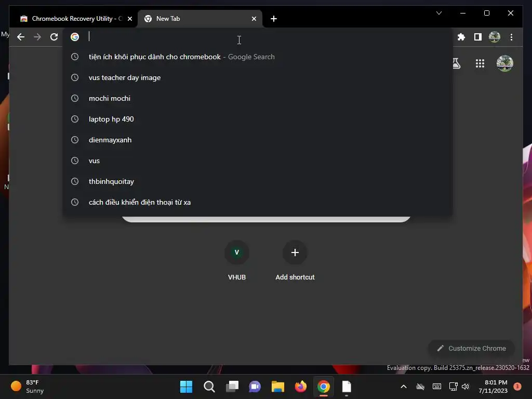The width and height of the screenshot is (532, 399).
Task: Select suggestion 'tiện ích khôi phục dành cho chromebook'
Action: click(x=258, y=57)
